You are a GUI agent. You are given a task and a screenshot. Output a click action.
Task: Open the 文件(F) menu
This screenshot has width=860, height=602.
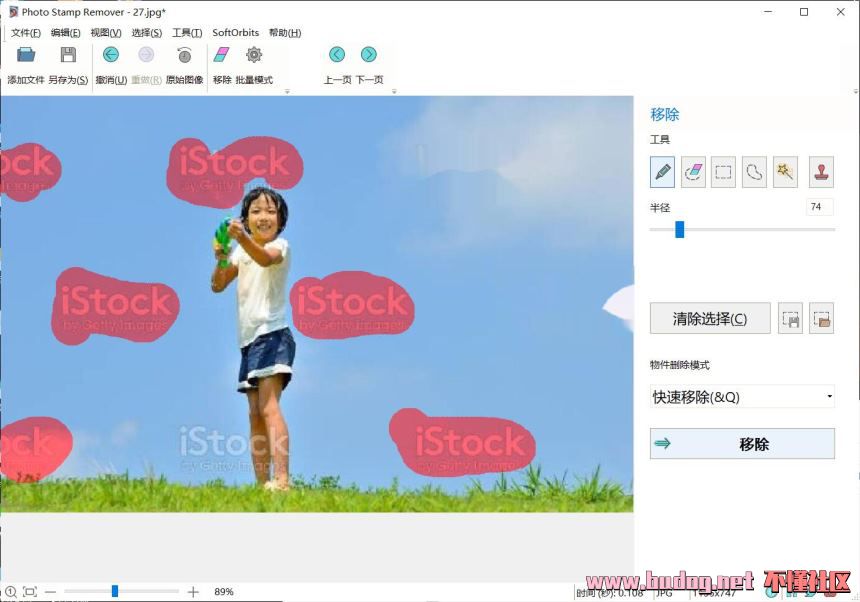(26, 33)
